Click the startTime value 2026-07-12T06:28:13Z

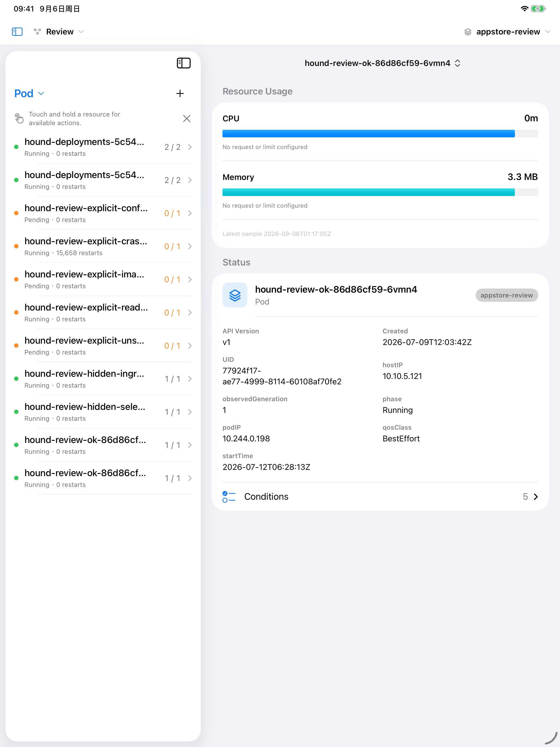pos(266,467)
